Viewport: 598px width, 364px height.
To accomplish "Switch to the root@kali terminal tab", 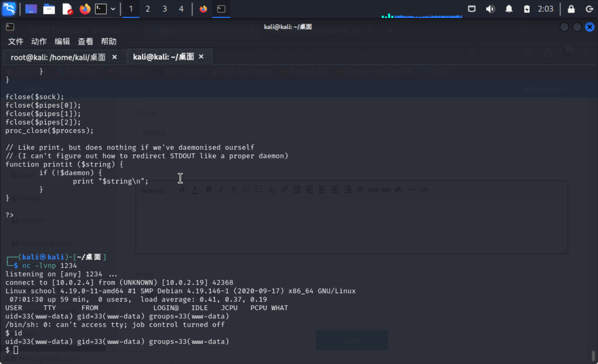I will (x=58, y=57).
